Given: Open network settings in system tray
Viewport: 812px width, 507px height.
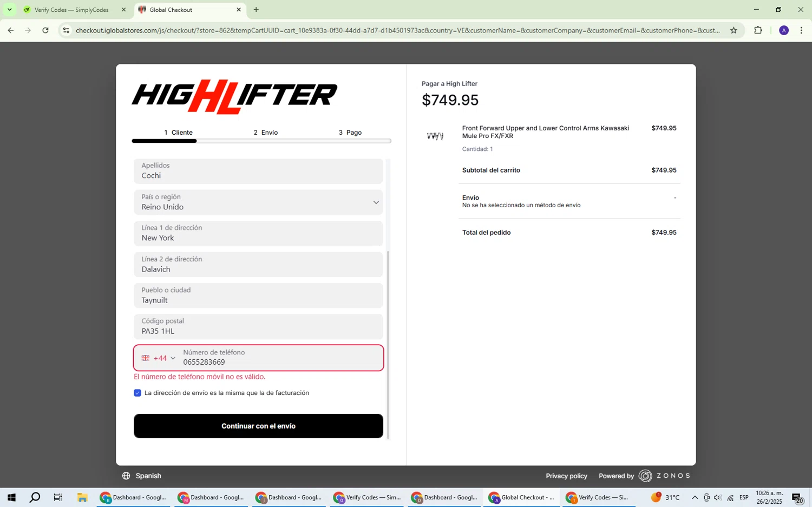Looking at the screenshot, I should coord(730,498).
